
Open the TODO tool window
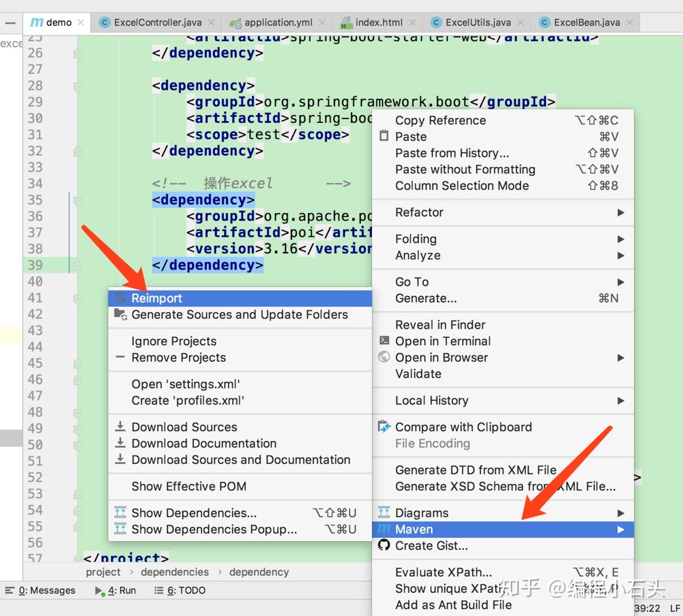pyautogui.click(x=180, y=590)
